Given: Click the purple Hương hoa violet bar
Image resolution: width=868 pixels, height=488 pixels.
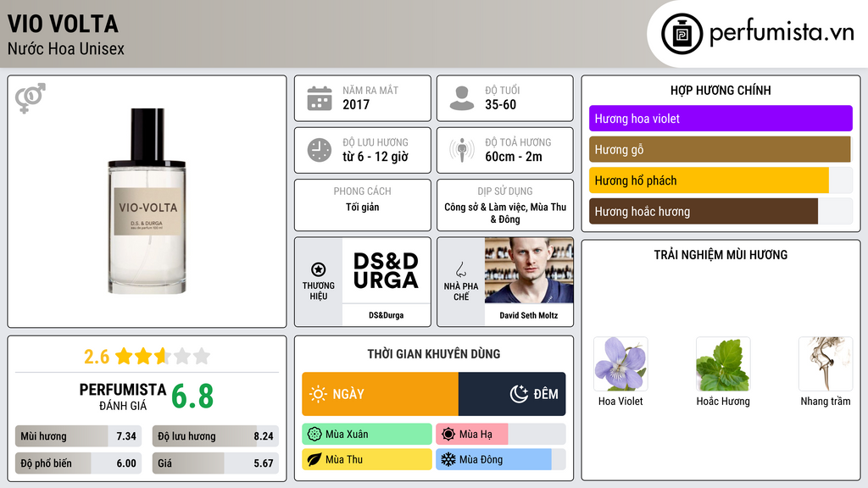Looking at the screenshot, I should tap(721, 119).
